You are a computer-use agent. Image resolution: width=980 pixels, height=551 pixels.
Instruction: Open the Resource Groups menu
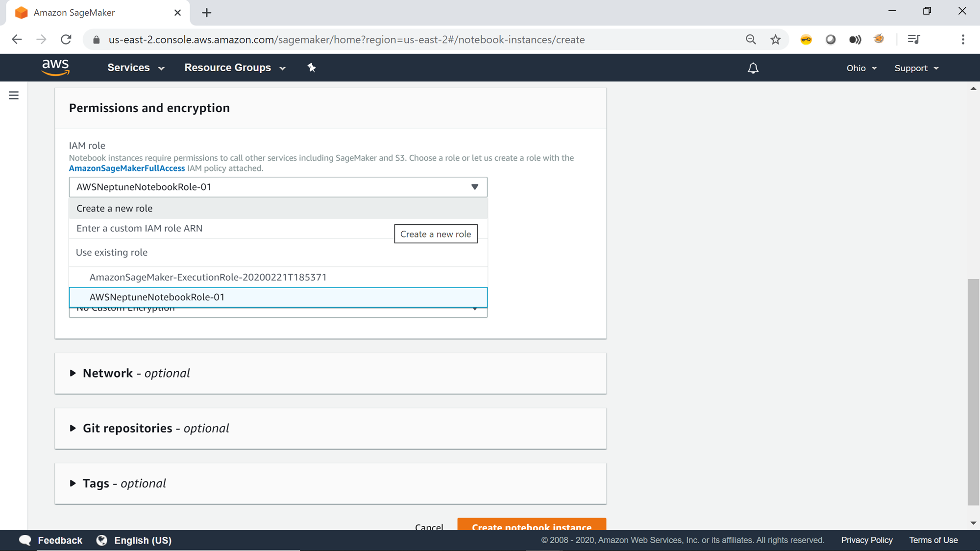[234, 68]
